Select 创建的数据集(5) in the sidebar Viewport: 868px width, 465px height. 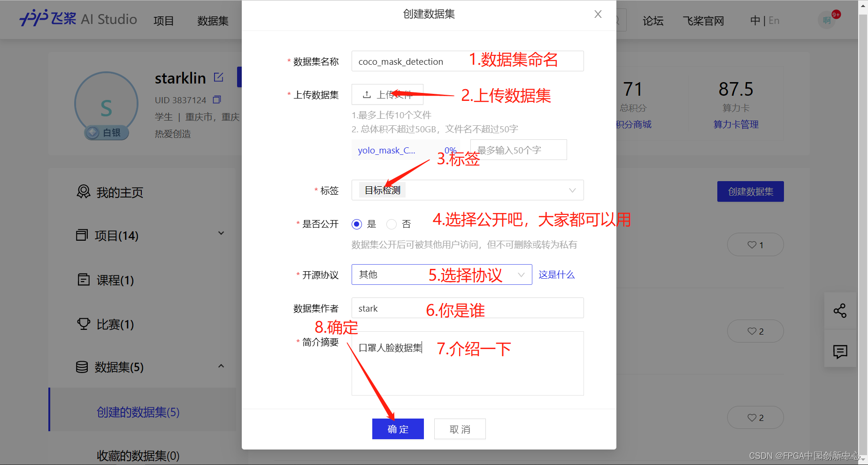point(138,412)
